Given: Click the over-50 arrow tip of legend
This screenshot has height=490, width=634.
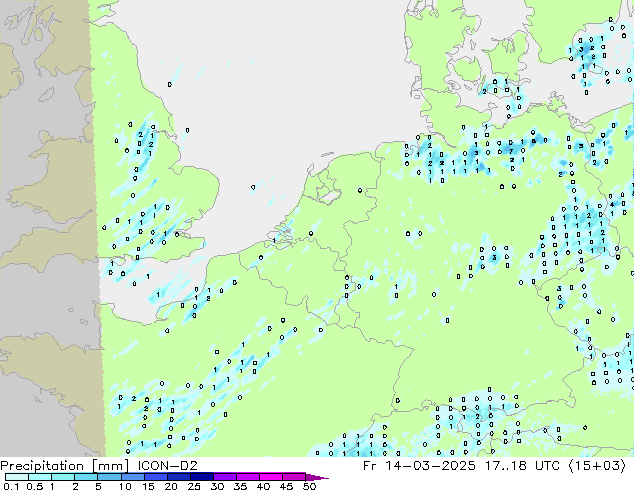Looking at the screenshot, I should point(317,477).
